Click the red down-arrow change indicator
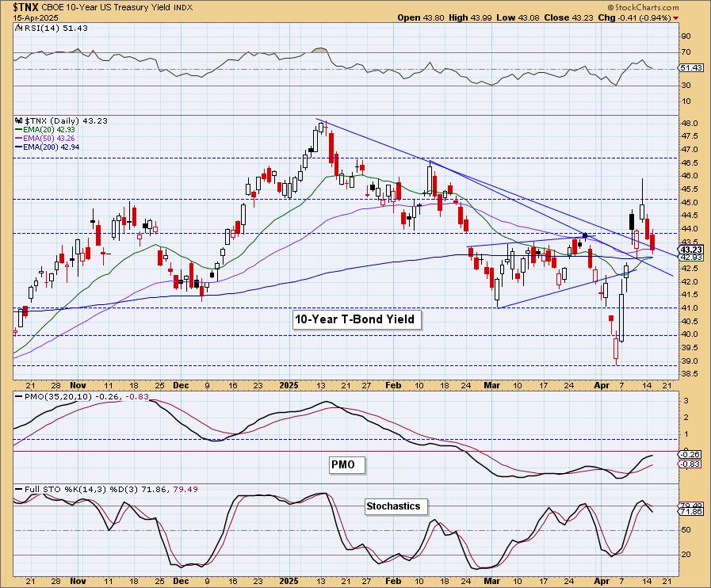 [676, 18]
